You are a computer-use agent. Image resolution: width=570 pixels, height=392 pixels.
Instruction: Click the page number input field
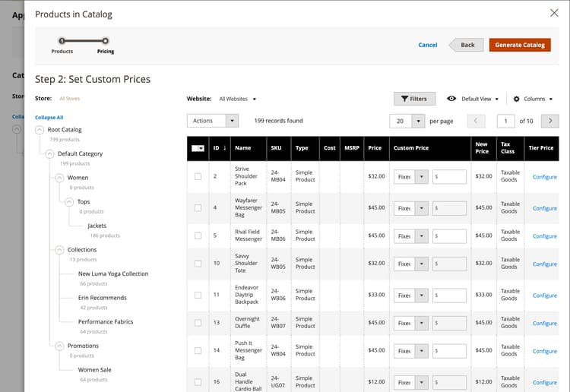pos(505,121)
